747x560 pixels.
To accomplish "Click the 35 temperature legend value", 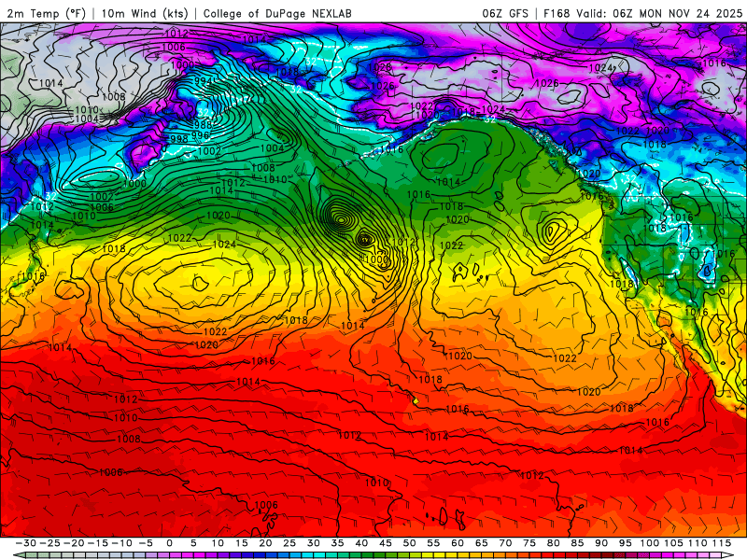I will point(337,543).
